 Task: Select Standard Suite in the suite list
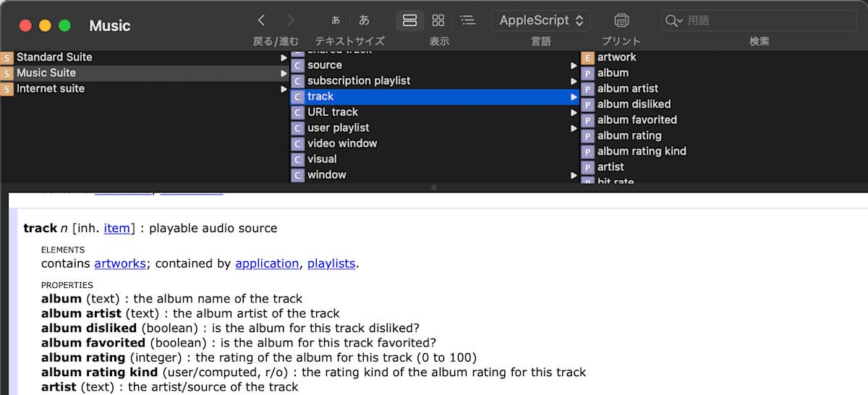145,57
